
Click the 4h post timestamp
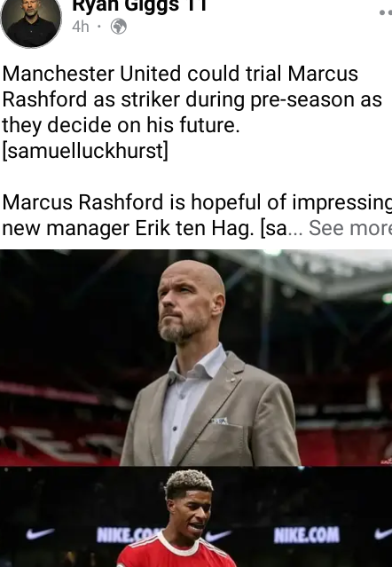(x=80, y=27)
